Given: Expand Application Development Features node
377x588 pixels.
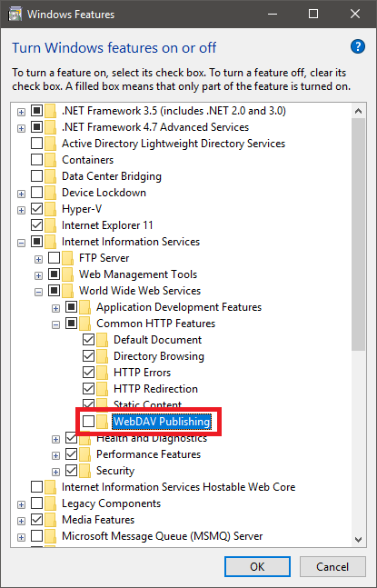Looking at the screenshot, I should tap(55, 309).
